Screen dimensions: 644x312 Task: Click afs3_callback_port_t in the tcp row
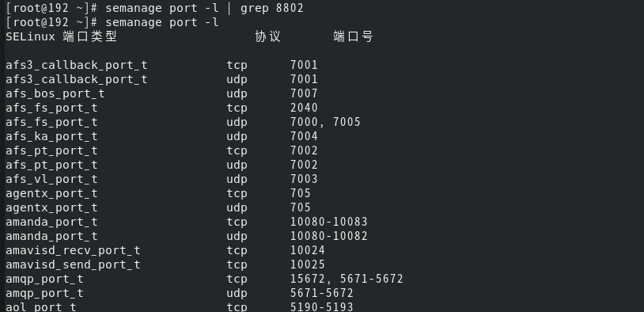[77, 66]
